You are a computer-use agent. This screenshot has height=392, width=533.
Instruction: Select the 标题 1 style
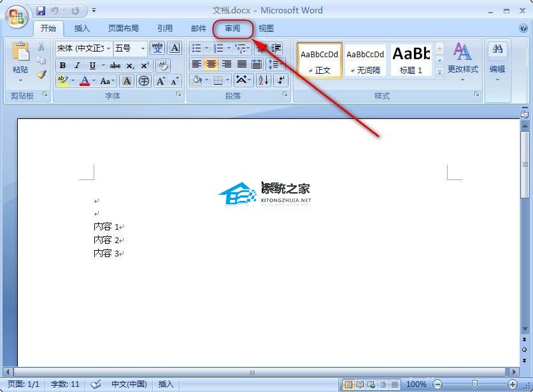(411, 60)
